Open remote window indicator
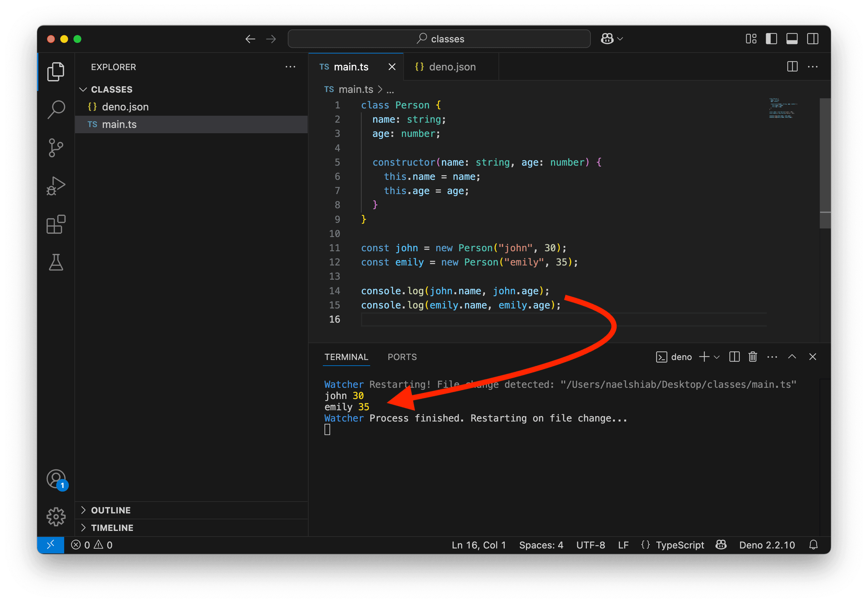This screenshot has height=603, width=868. [51, 544]
